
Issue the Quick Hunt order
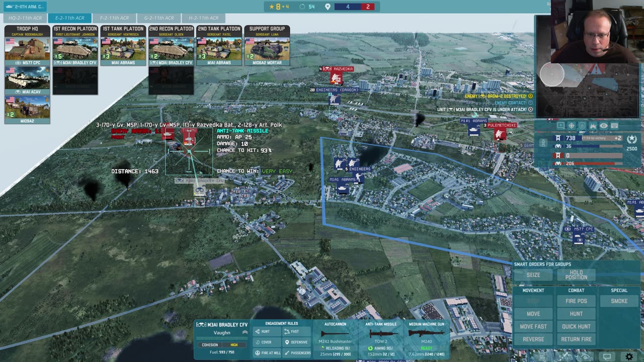coord(576,326)
